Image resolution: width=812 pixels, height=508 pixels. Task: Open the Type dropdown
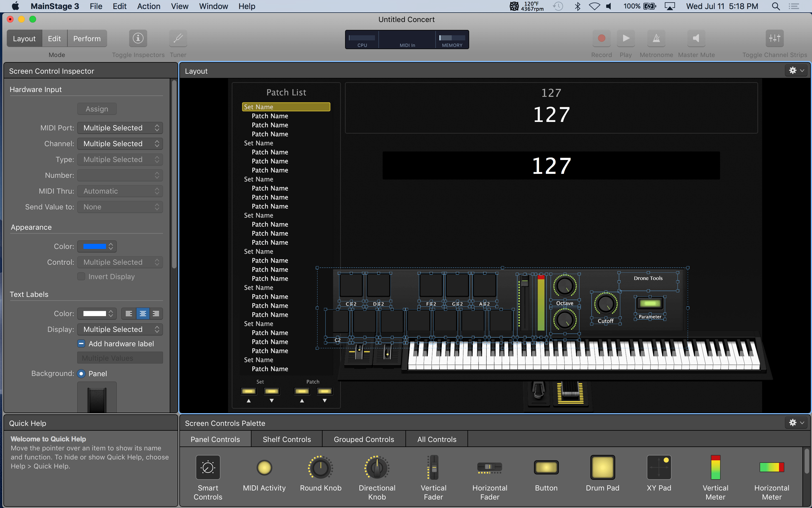[120, 159]
